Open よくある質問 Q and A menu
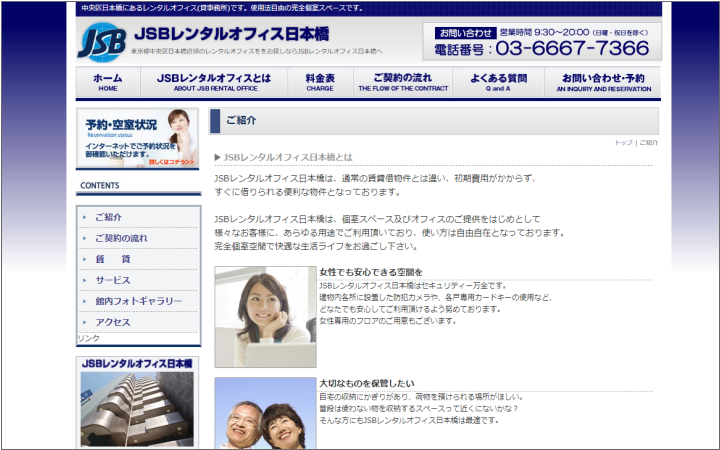 pos(498,82)
